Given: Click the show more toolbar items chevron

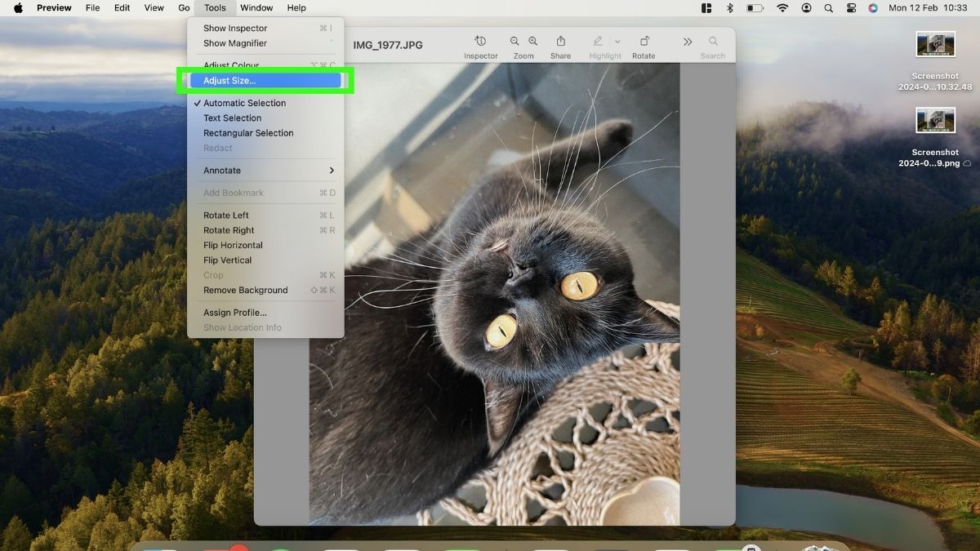Looking at the screenshot, I should click(687, 41).
